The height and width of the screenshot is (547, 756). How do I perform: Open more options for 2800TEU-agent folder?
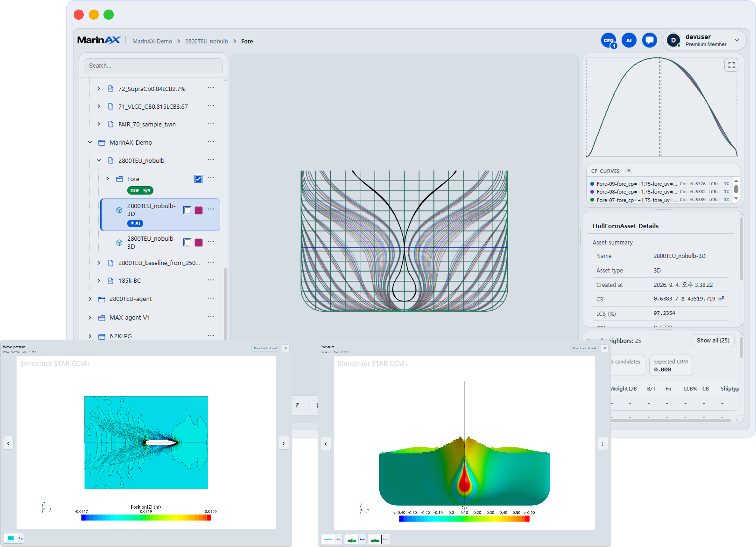coord(211,298)
